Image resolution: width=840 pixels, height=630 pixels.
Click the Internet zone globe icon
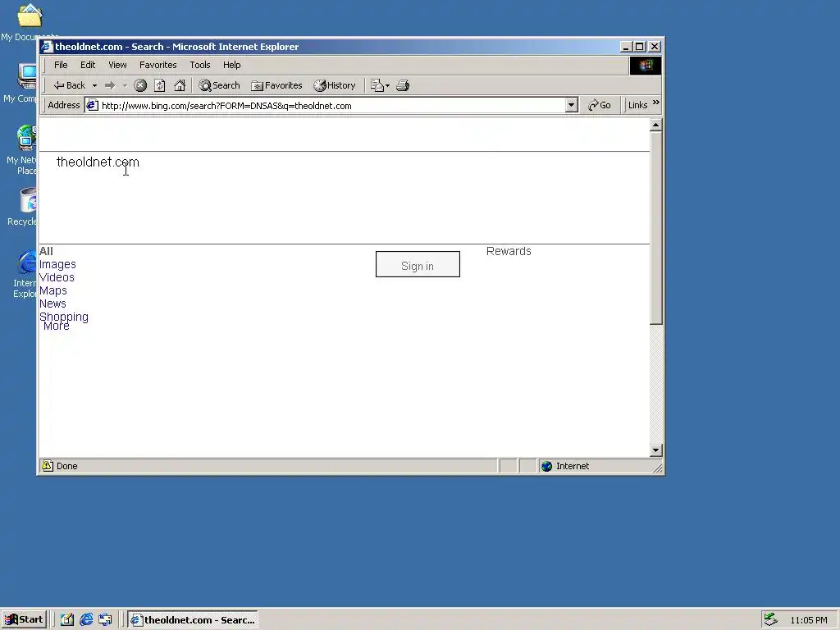pyautogui.click(x=546, y=466)
